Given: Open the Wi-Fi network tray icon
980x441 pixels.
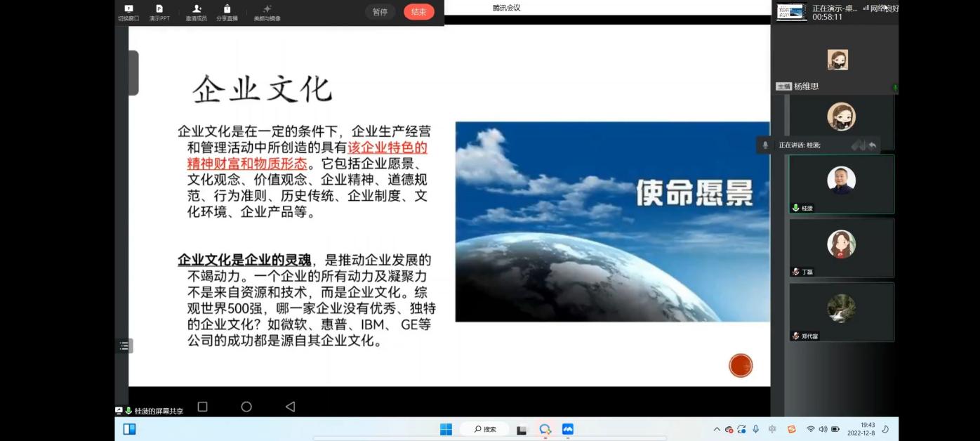Looking at the screenshot, I should tap(811, 429).
